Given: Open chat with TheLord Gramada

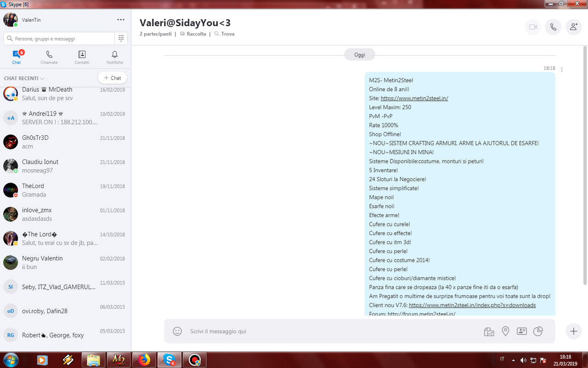Looking at the screenshot, I should [x=66, y=190].
